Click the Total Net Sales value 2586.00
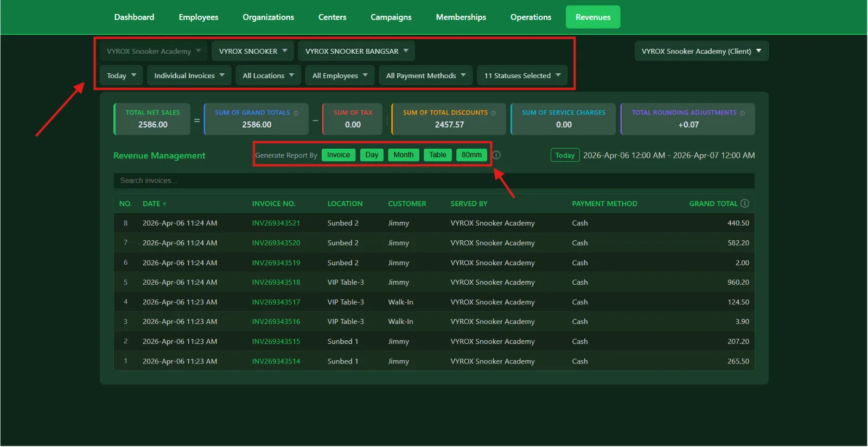Image resolution: width=868 pixels, height=447 pixels. tap(153, 125)
